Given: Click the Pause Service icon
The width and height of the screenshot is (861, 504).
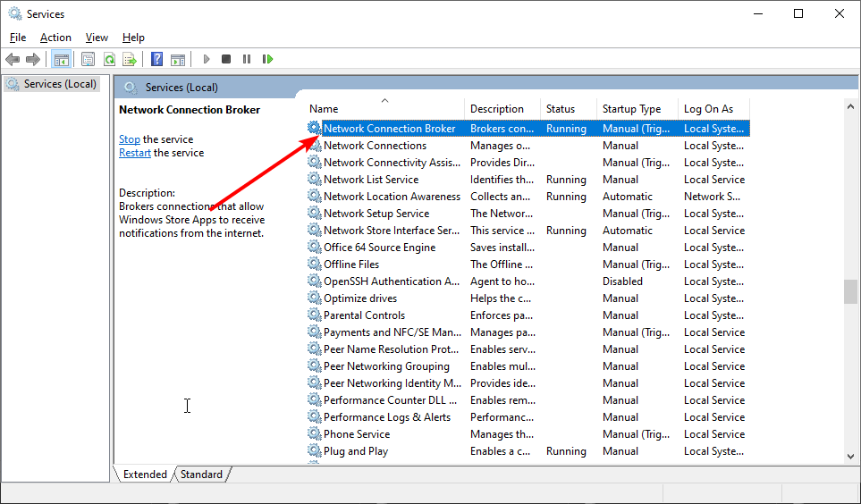Looking at the screenshot, I should pyautogui.click(x=247, y=59).
